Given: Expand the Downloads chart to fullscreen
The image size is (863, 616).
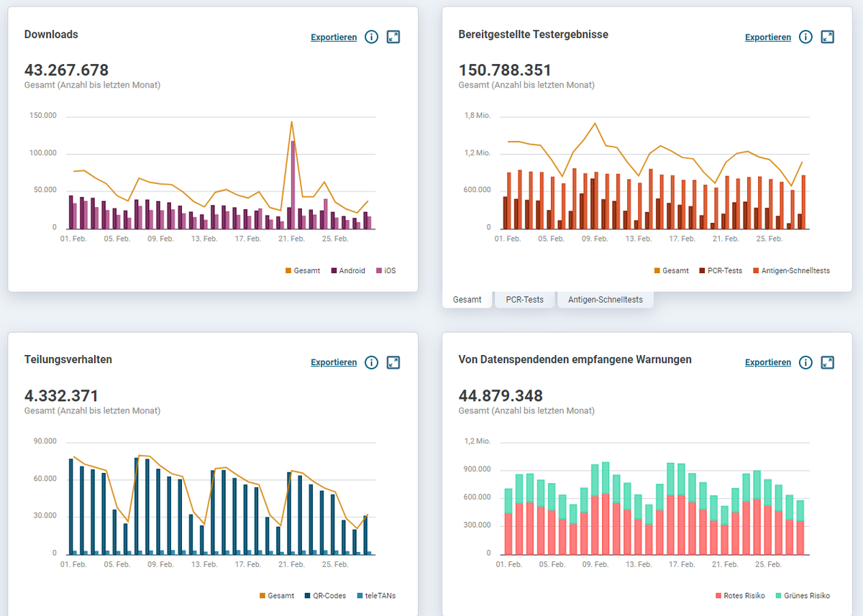Looking at the screenshot, I should [x=393, y=37].
